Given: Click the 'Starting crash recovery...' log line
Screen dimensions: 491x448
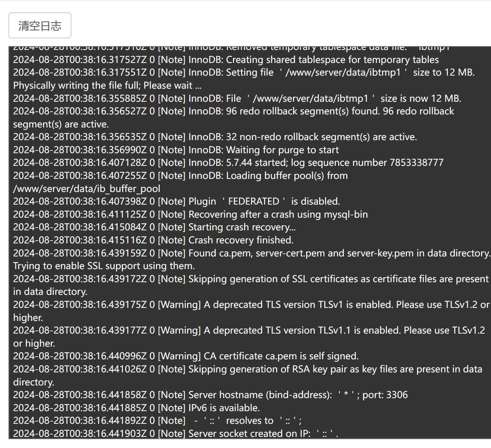Looking at the screenshot, I should [x=154, y=227].
